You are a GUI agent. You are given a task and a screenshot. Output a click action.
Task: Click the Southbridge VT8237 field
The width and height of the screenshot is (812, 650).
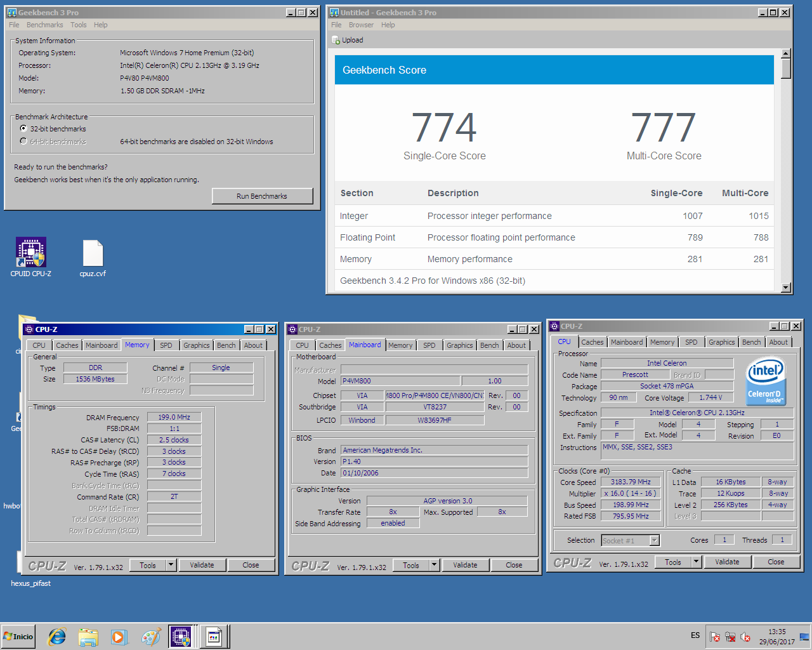point(435,407)
